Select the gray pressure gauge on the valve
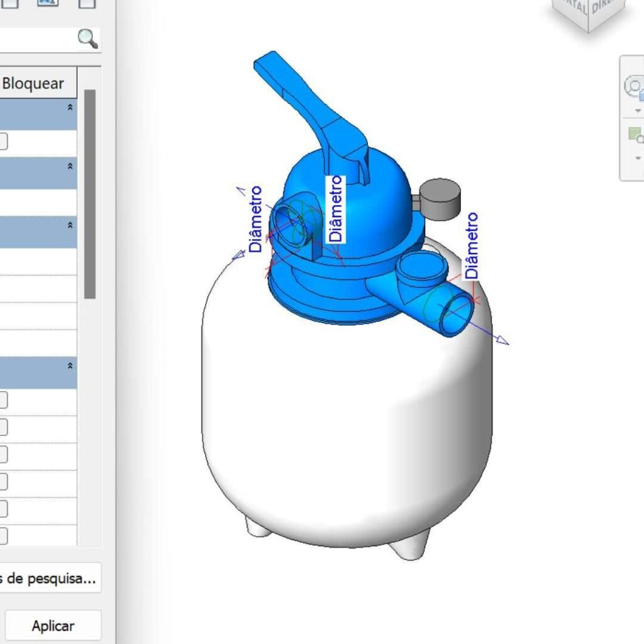 click(440, 199)
